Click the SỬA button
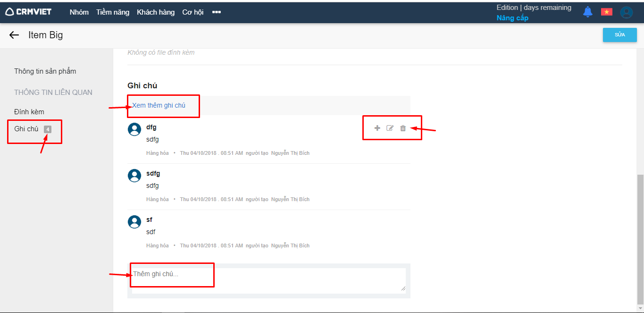Viewport: 644px width, 313px height. click(x=619, y=35)
